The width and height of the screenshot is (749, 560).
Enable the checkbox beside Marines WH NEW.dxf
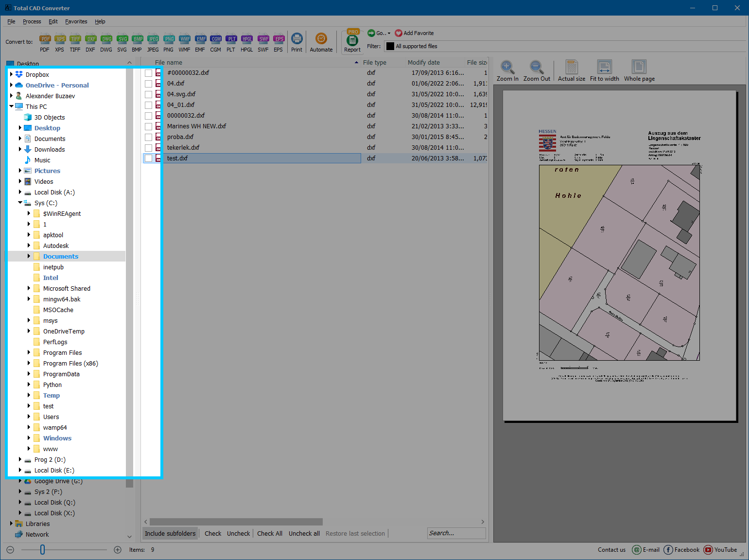click(149, 126)
